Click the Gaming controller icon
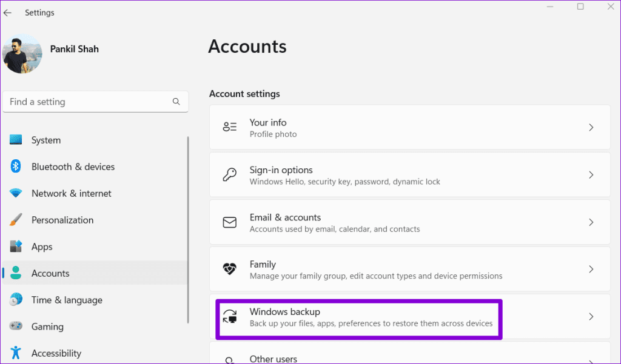621x364 pixels. click(16, 326)
